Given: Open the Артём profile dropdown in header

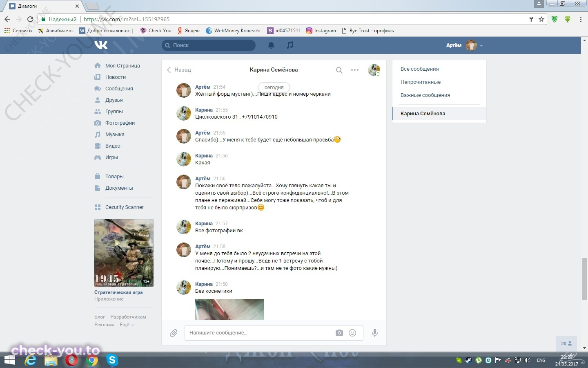Looking at the screenshot, I should pos(464,45).
